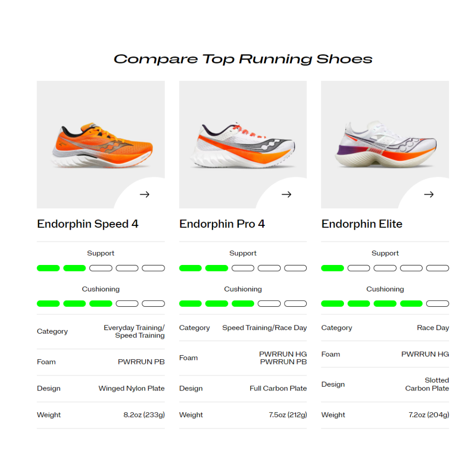Click the 7.2oz (204g) weight value

(429, 415)
